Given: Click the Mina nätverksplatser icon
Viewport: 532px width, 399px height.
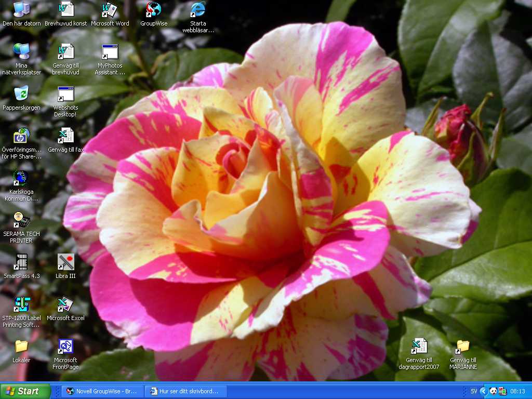Looking at the screenshot, I should tap(21, 52).
